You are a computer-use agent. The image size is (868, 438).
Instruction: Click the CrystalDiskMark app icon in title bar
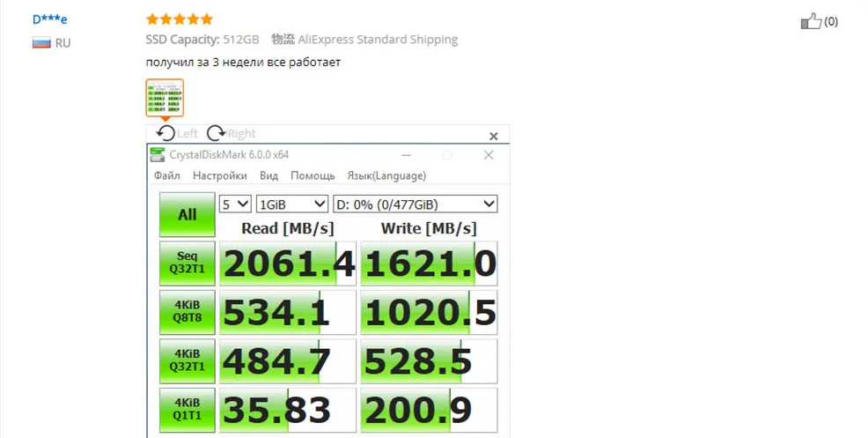[x=158, y=155]
